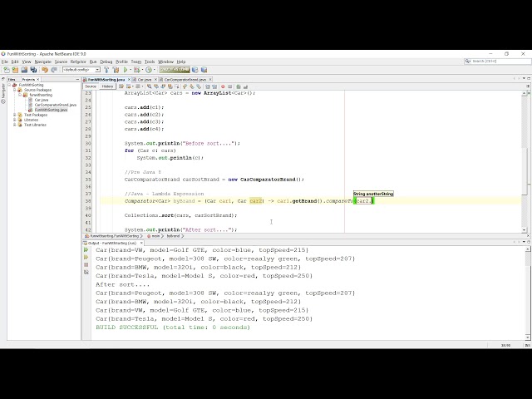This screenshot has width=532, height=399.
Task: Open the Refactor menu
Action: (x=78, y=62)
